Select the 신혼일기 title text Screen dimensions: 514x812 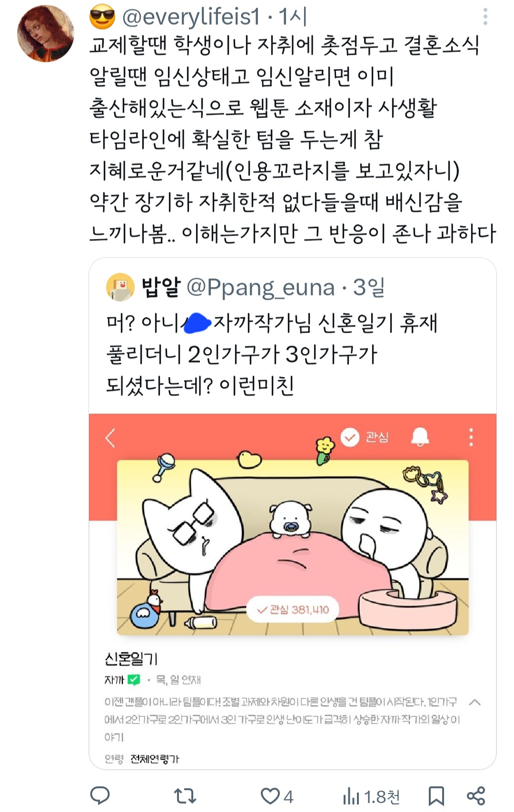[131, 659]
